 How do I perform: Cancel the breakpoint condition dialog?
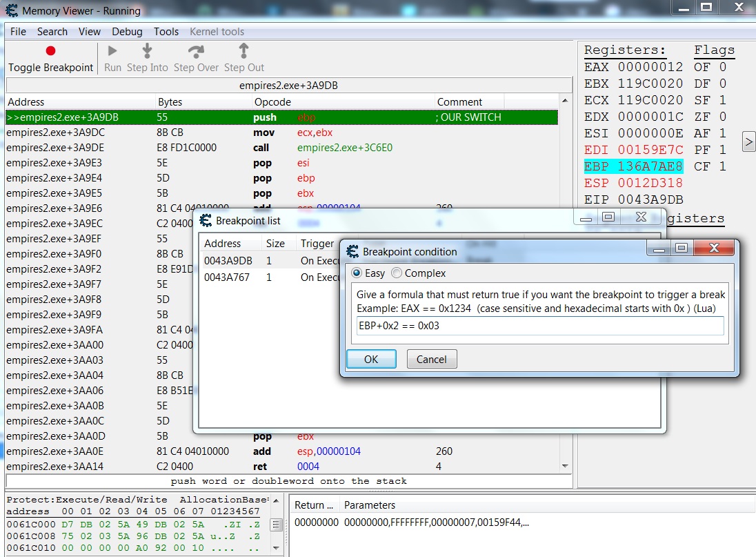pos(432,360)
